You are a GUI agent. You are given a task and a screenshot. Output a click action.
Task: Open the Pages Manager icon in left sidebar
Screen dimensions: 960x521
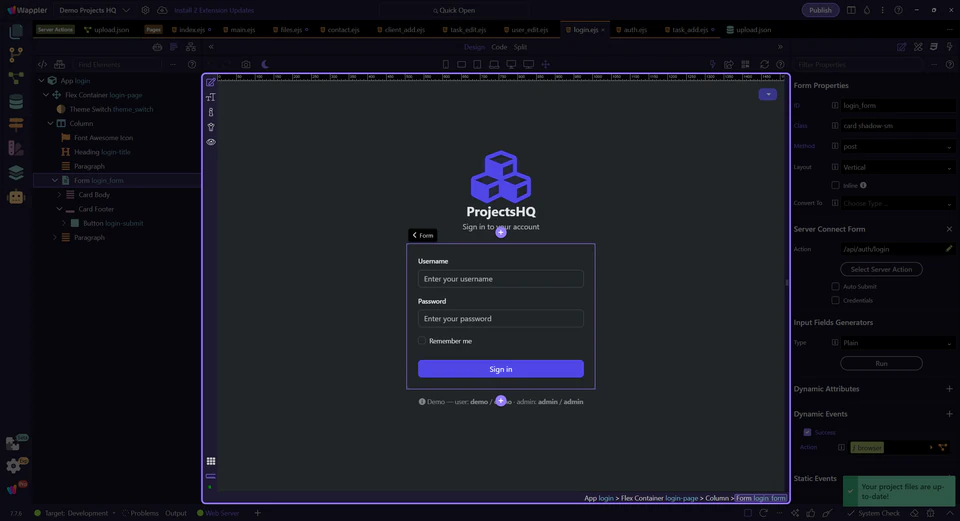click(16, 31)
